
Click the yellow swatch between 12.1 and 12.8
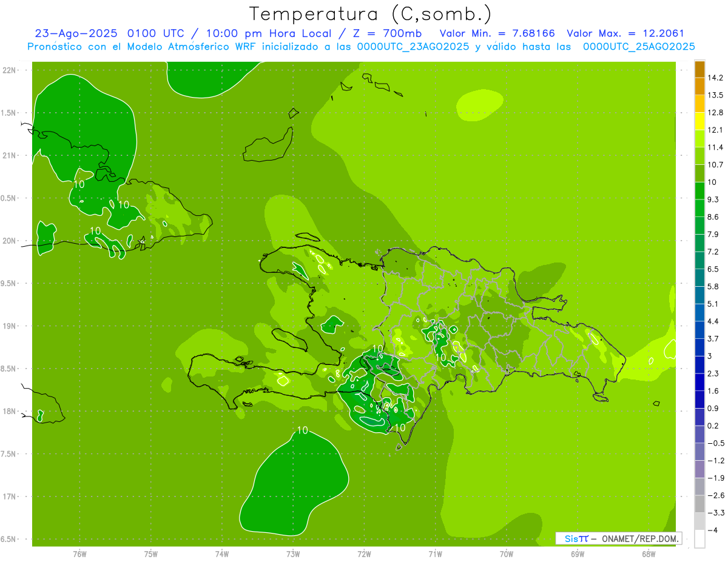699,121
